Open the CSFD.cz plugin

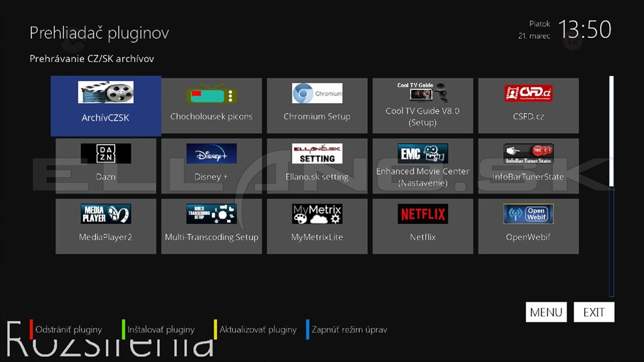coord(528,106)
